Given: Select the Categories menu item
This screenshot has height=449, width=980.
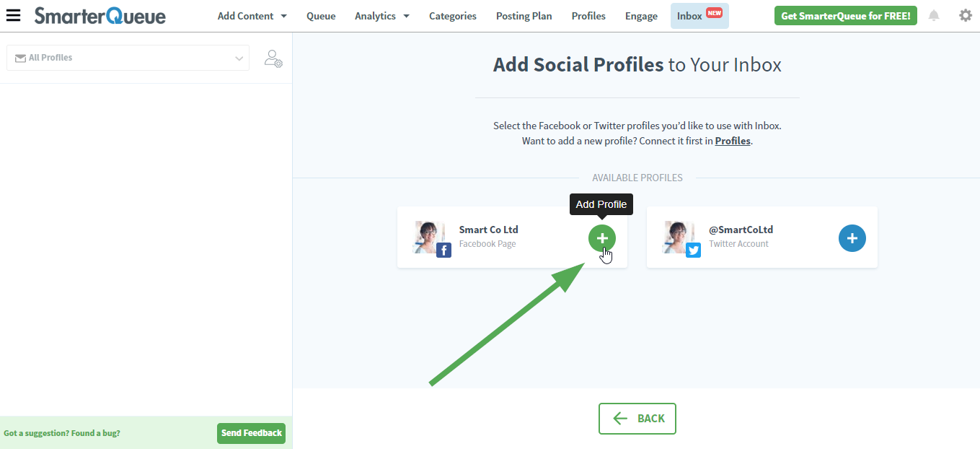Looking at the screenshot, I should click(x=452, y=16).
